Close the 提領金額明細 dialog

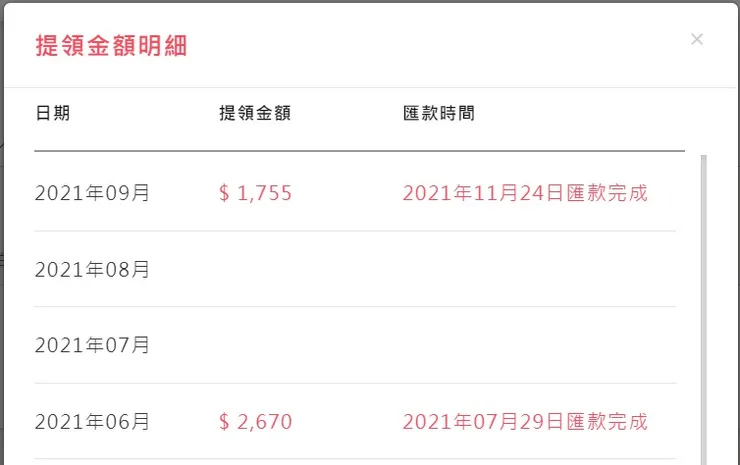pyautogui.click(x=697, y=39)
